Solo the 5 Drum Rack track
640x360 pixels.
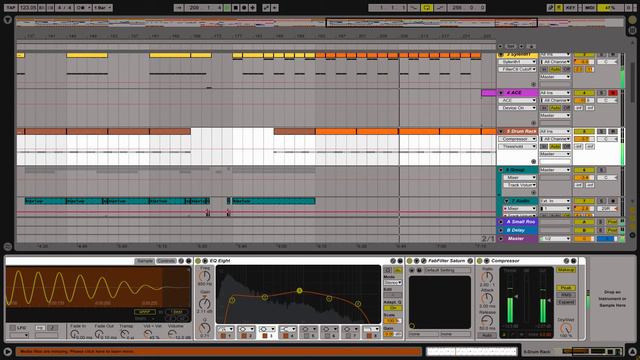(x=601, y=131)
